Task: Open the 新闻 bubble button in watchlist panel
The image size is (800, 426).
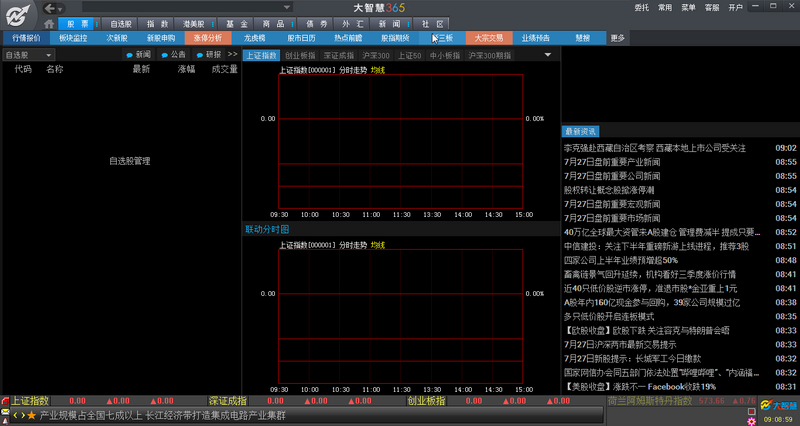Action: 138,55
